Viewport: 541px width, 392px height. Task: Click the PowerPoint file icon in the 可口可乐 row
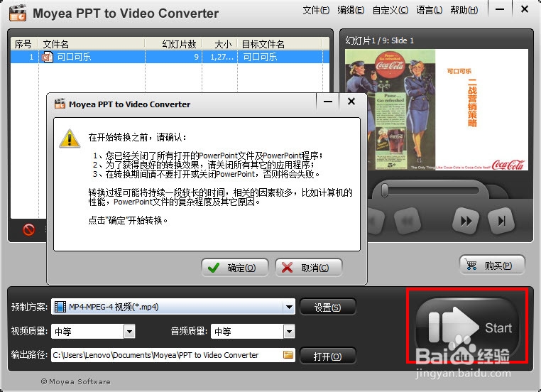(48, 57)
